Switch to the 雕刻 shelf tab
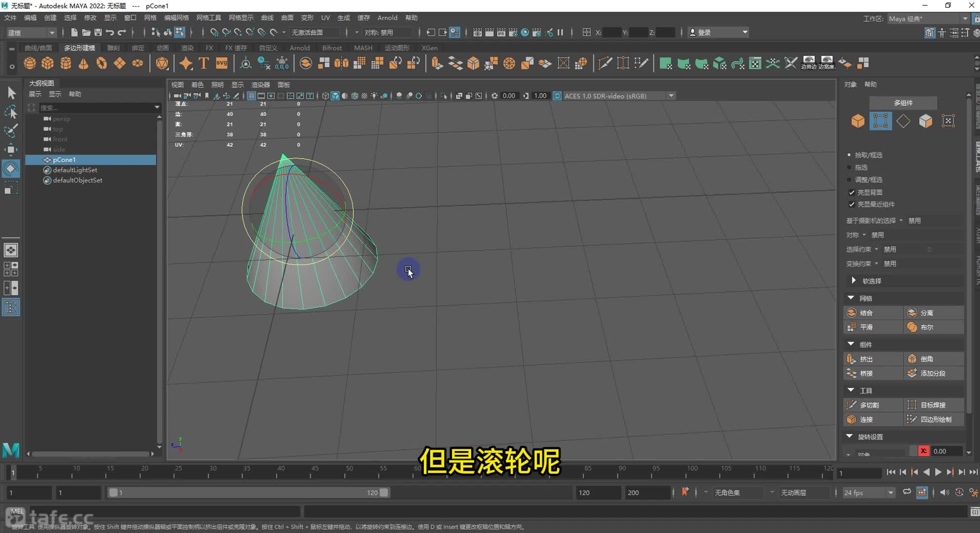980x533 pixels. click(x=113, y=48)
